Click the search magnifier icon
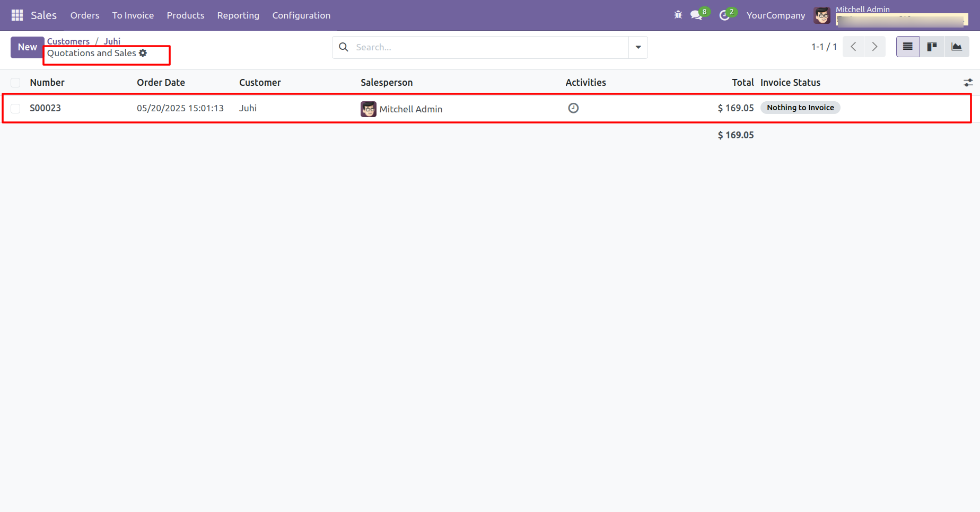 point(344,47)
